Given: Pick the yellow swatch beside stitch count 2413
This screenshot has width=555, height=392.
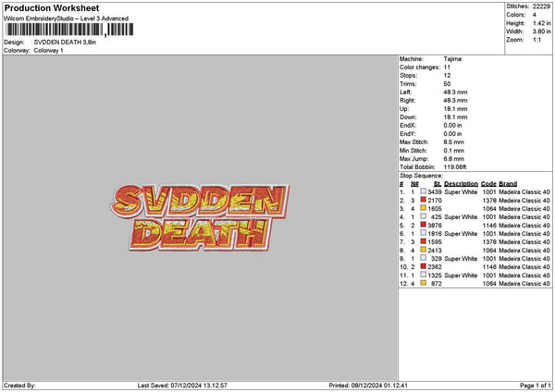Looking at the screenshot, I should click(x=423, y=250).
